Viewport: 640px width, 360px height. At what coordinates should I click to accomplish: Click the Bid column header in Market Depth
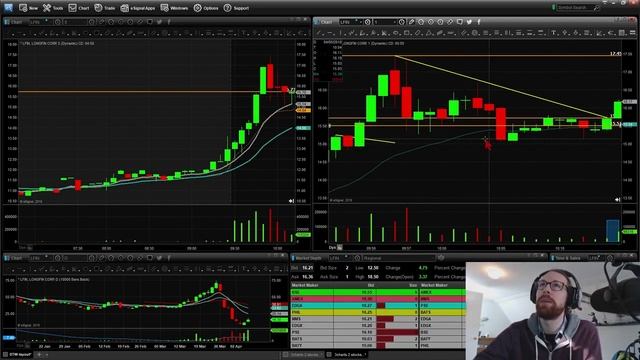pyautogui.click(x=355, y=285)
